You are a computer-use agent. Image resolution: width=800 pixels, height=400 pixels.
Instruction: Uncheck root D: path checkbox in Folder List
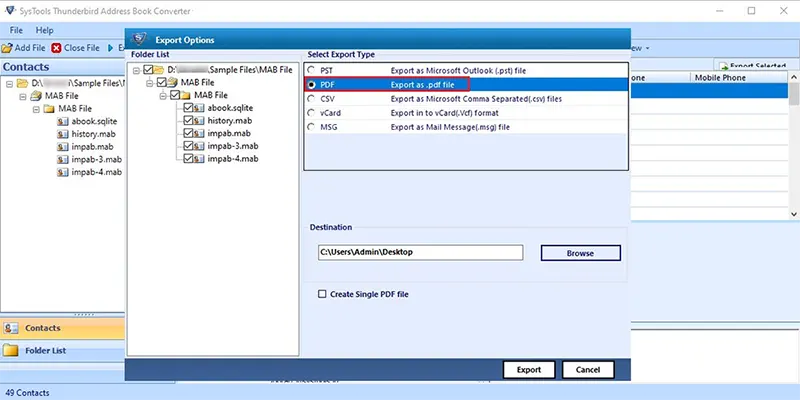click(x=148, y=70)
